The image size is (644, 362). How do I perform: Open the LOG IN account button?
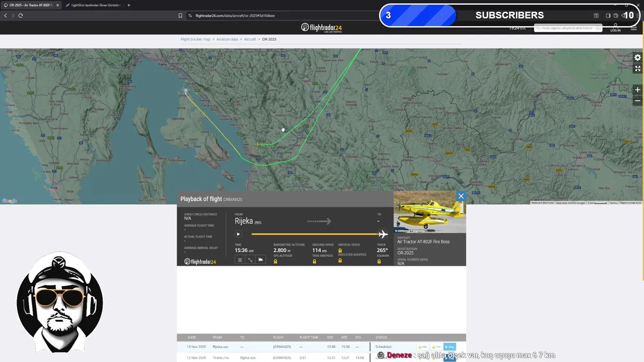coord(615,28)
